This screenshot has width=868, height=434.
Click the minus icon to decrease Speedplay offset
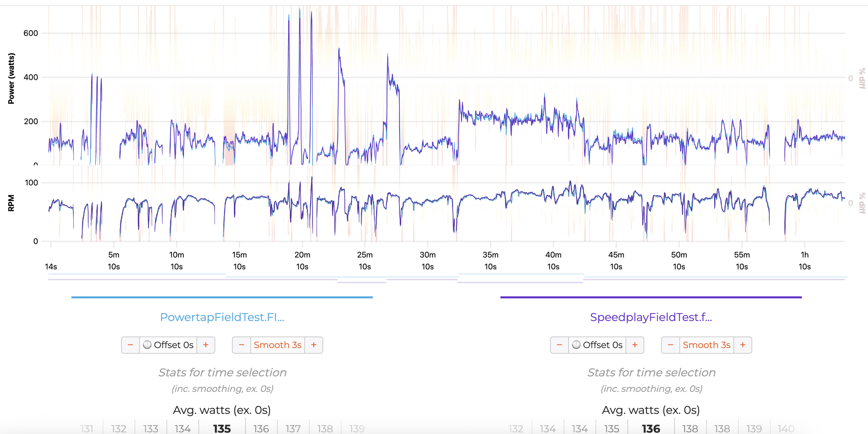click(559, 345)
